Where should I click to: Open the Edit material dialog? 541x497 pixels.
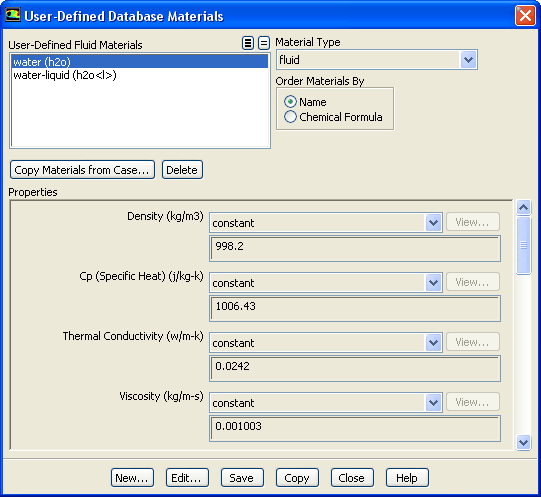[187, 478]
